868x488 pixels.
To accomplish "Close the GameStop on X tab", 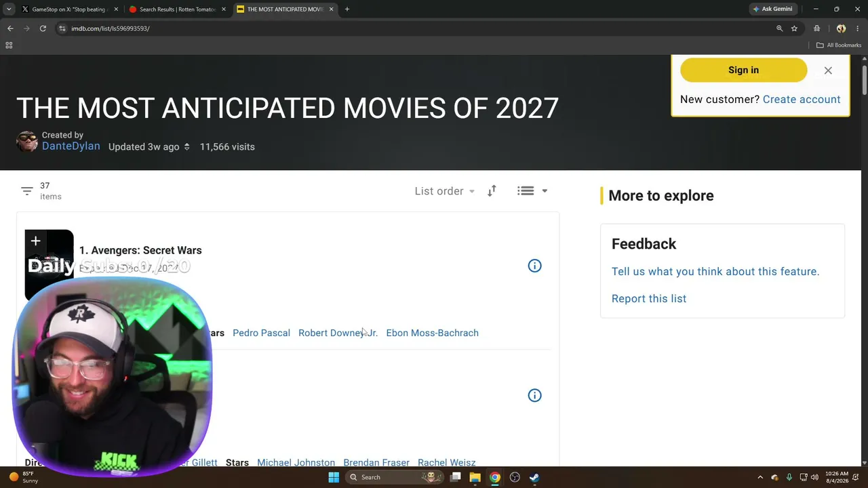I will (x=116, y=9).
